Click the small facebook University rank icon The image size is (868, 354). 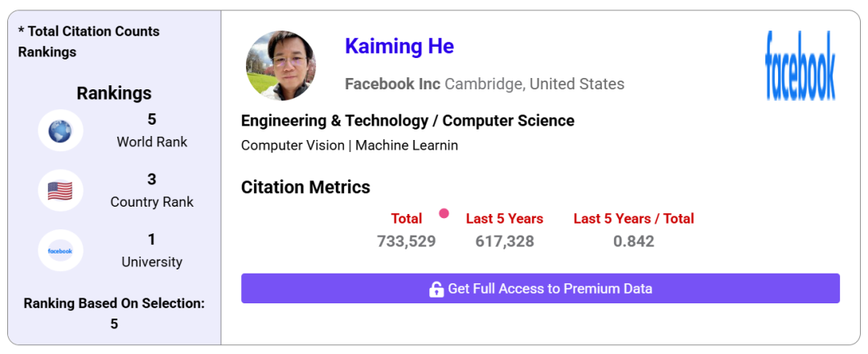point(60,251)
